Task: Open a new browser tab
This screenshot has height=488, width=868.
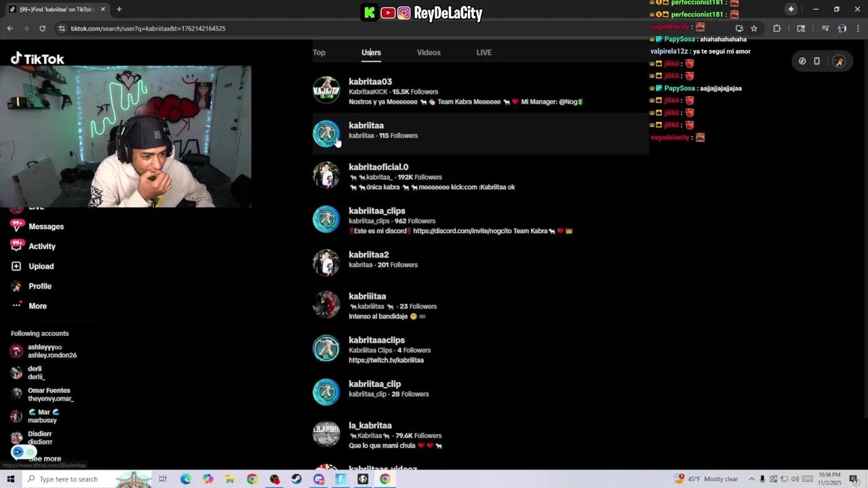Action: tap(119, 9)
